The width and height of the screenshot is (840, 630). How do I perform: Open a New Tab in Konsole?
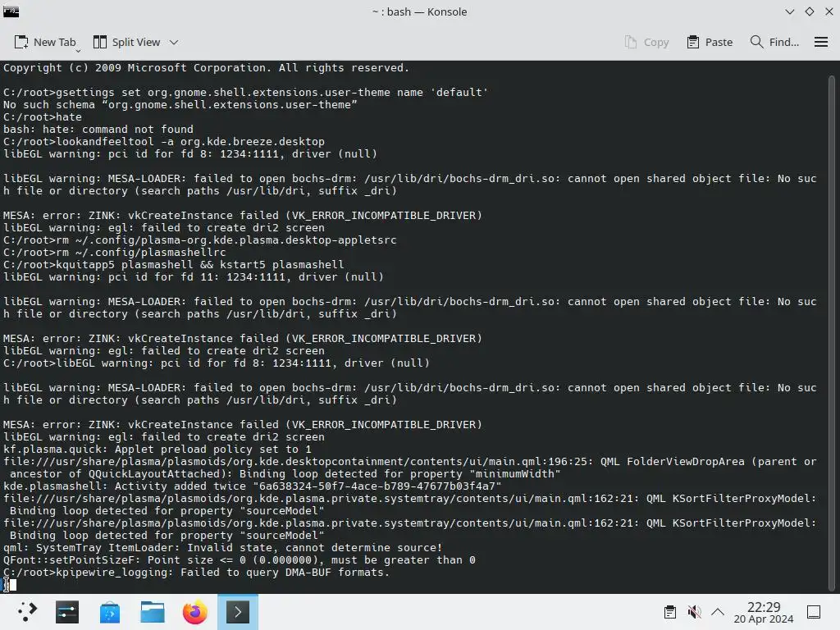pyautogui.click(x=45, y=43)
